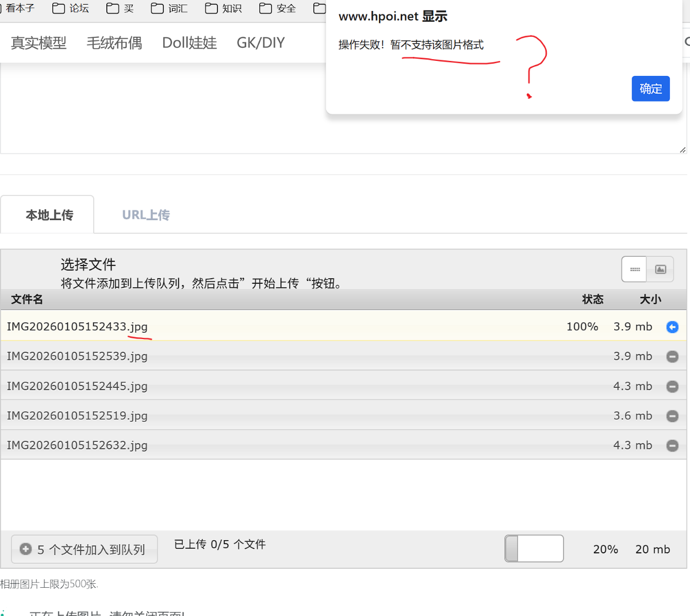Click the 确定 button in the alert dialog

[x=650, y=88]
